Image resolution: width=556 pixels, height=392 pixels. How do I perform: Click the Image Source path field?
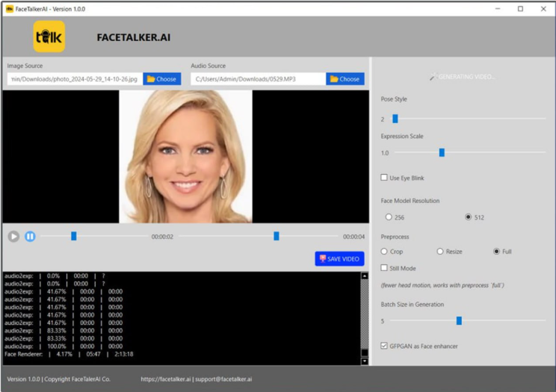tap(75, 79)
